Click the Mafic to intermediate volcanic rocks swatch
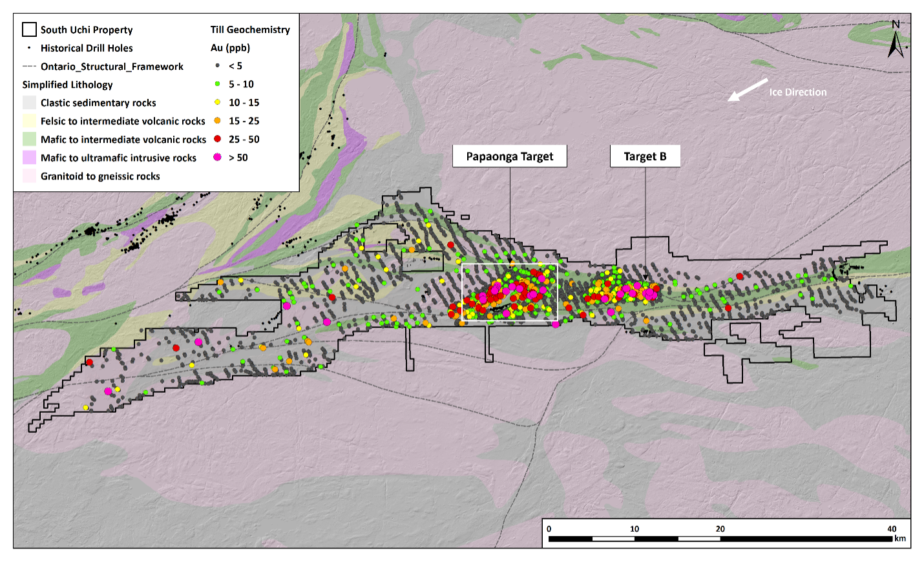 pyautogui.click(x=29, y=139)
